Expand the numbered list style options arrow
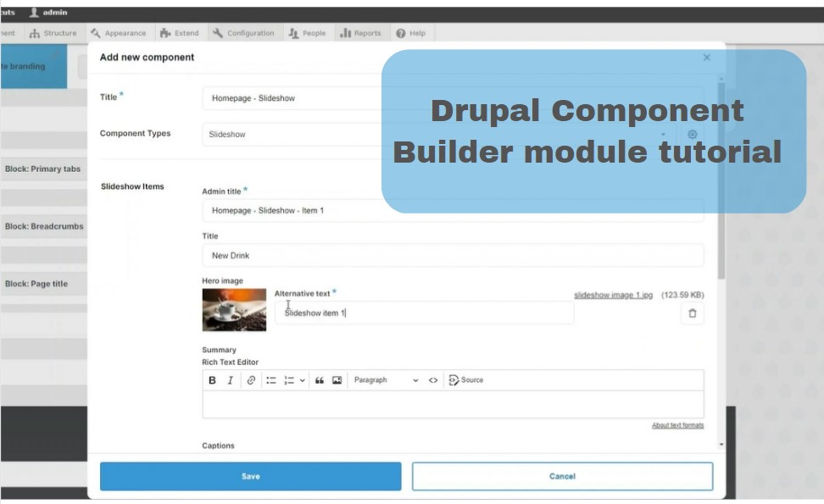The width and height of the screenshot is (824, 504). (x=302, y=380)
